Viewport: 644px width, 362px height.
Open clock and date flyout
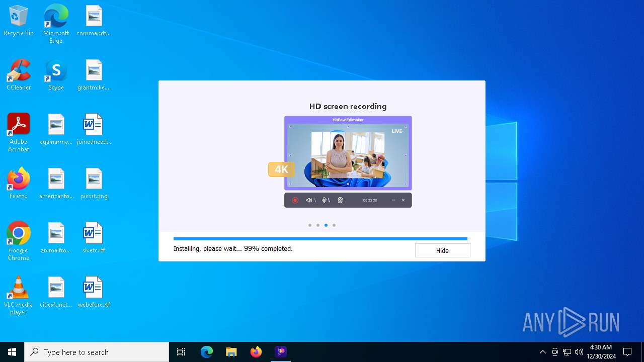tap(601, 352)
